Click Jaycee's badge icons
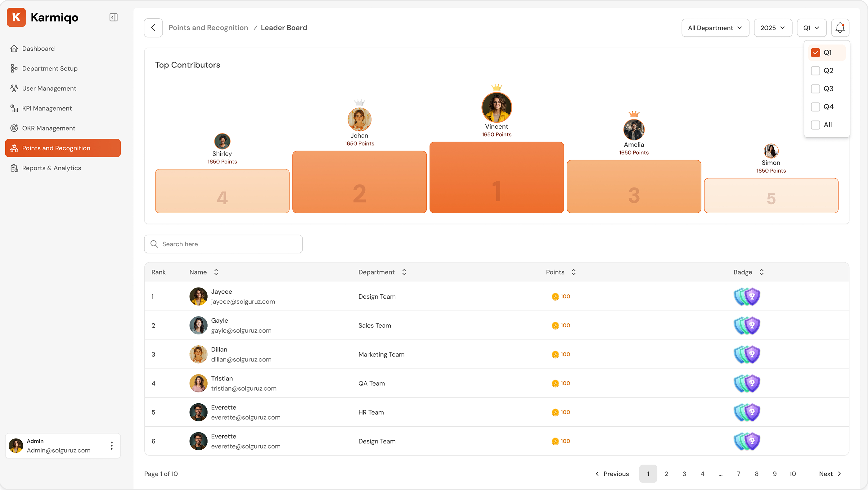868x490 pixels. [747, 297]
